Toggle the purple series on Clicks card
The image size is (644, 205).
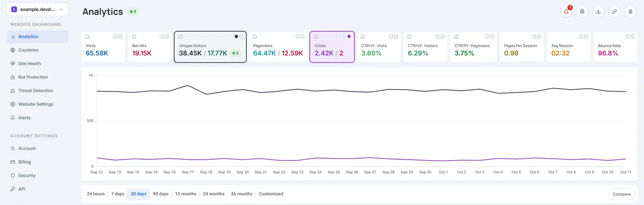coord(349,36)
